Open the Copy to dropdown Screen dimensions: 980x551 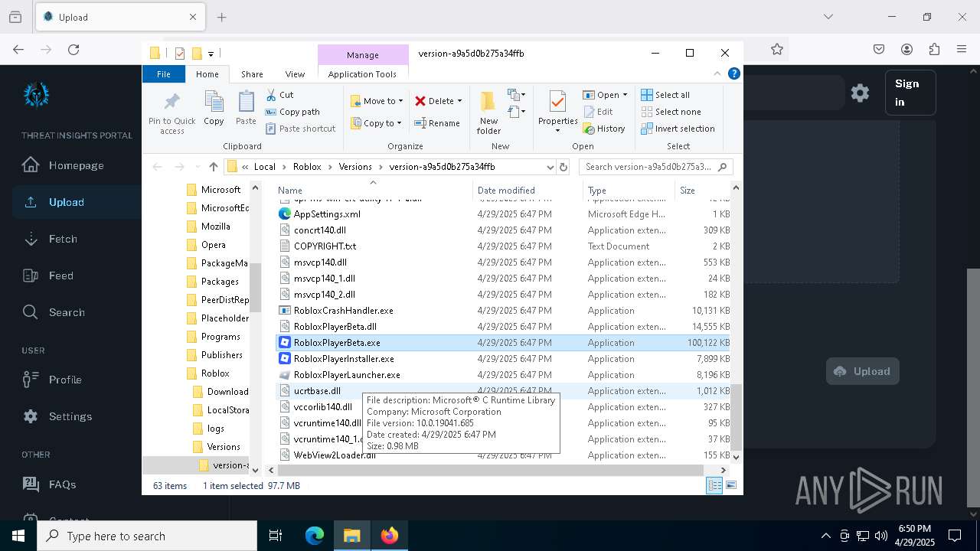[377, 123]
